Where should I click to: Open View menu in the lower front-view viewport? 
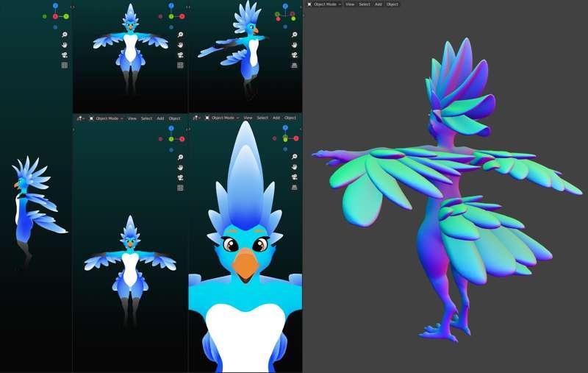pos(132,118)
